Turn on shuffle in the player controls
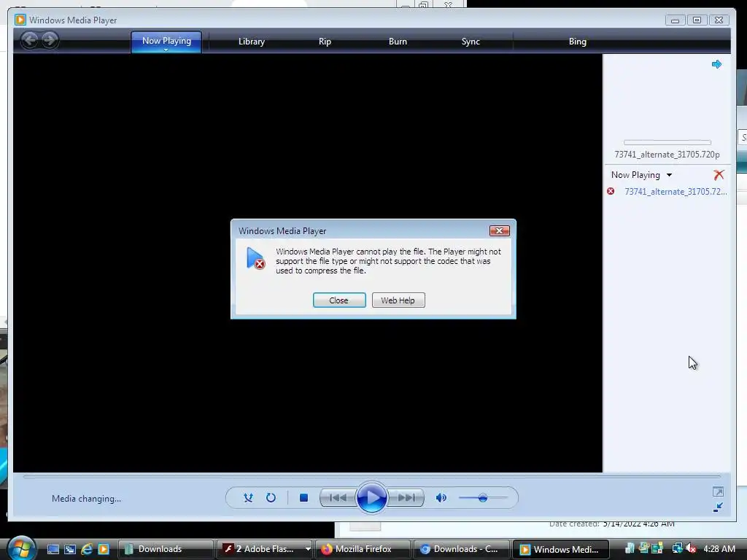This screenshot has width=747, height=560. [x=248, y=497]
